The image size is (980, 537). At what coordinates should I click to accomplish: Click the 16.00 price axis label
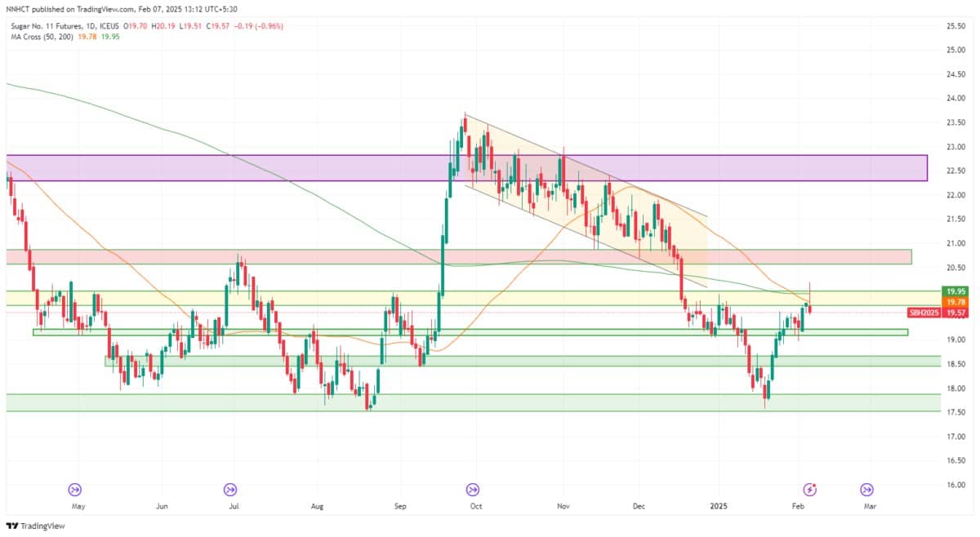point(954,485)
